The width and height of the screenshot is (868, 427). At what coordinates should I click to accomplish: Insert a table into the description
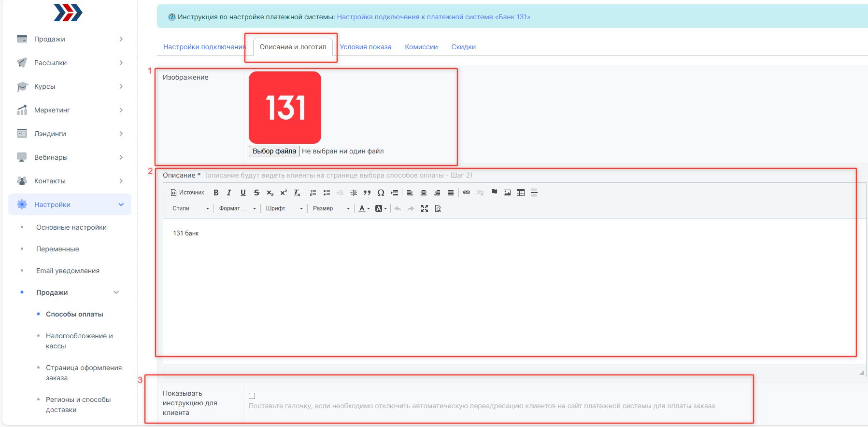[x=520, y=193]
